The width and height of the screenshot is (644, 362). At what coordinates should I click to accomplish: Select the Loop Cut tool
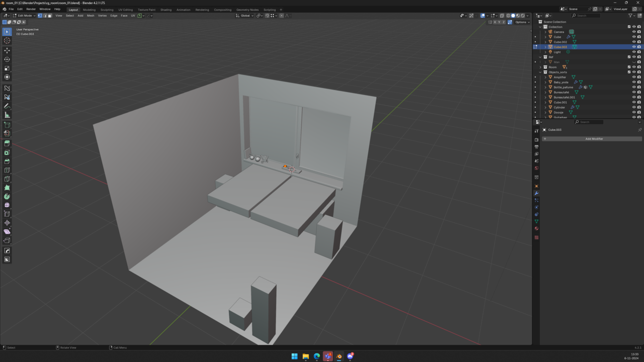[x=7, y=170]
